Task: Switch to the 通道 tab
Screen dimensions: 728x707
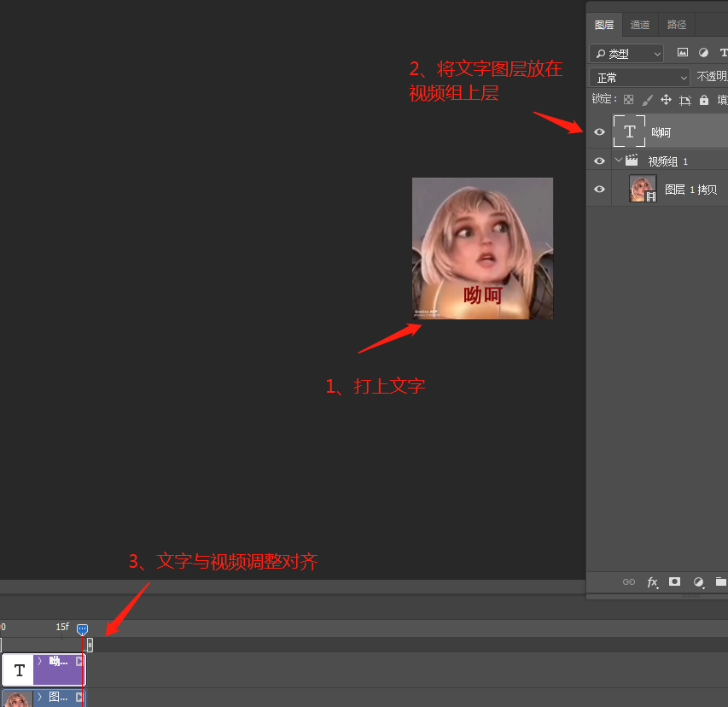Action: (640, 25)
